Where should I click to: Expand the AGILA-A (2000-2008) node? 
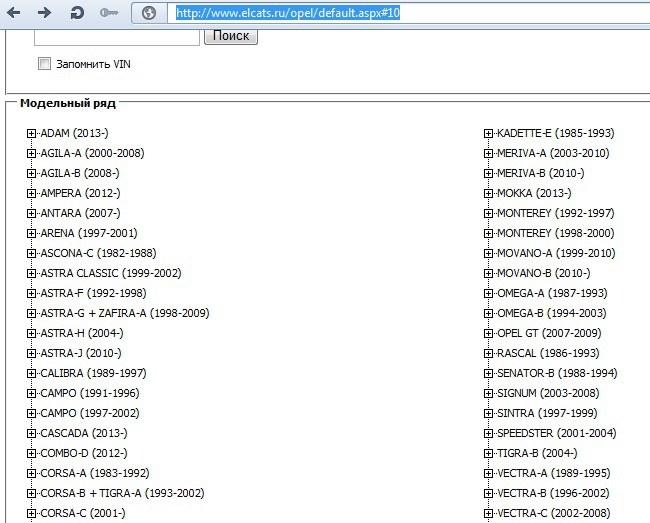click(x=32, y=153)
